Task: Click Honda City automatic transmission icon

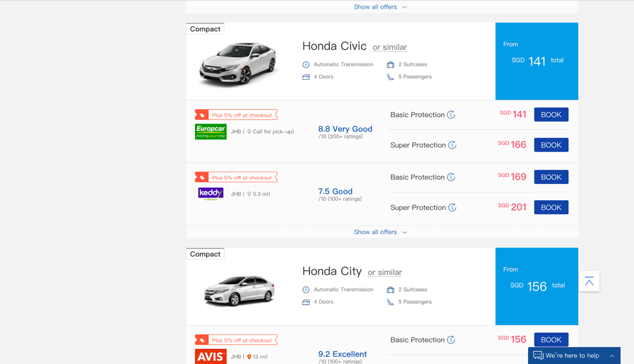Action: (x=306, y=290)
